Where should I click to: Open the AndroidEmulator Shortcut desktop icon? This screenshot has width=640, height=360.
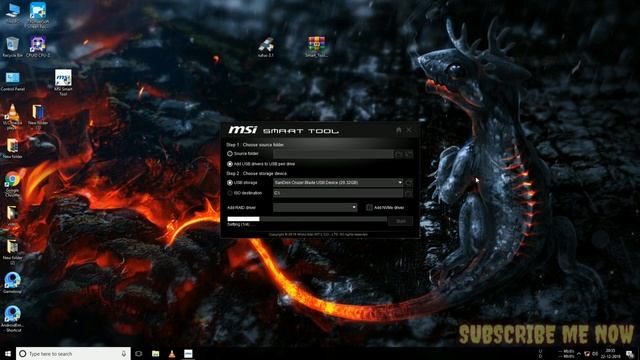[x=12, y=318]
